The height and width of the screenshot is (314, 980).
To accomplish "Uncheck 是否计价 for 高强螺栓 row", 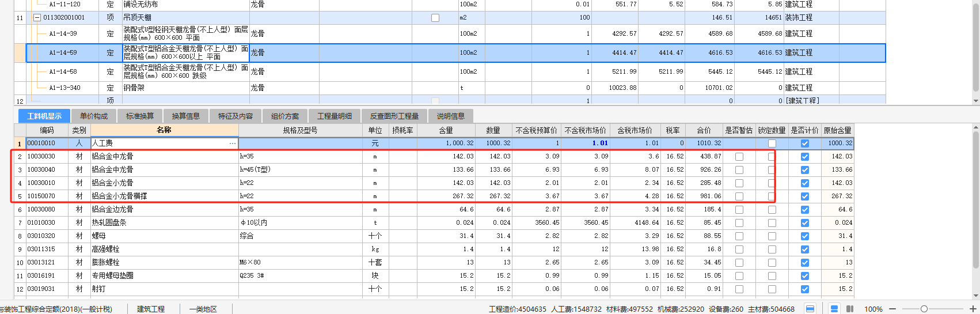I will 805,249.
